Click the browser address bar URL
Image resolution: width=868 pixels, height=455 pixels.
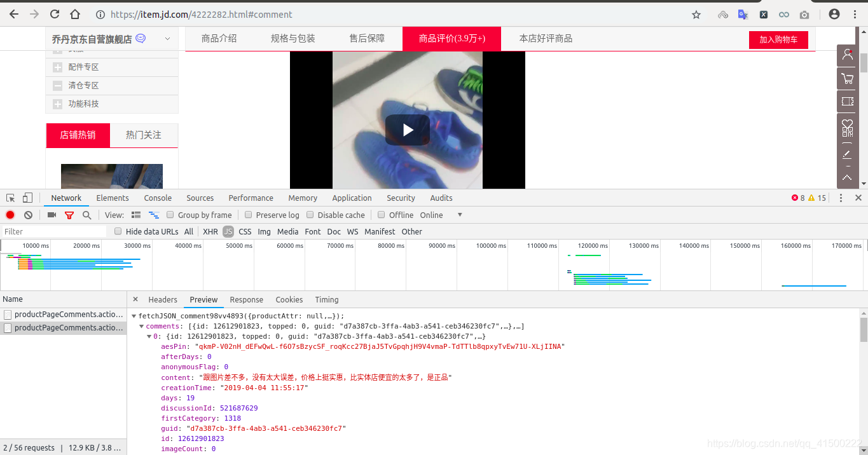pos(201,14)
